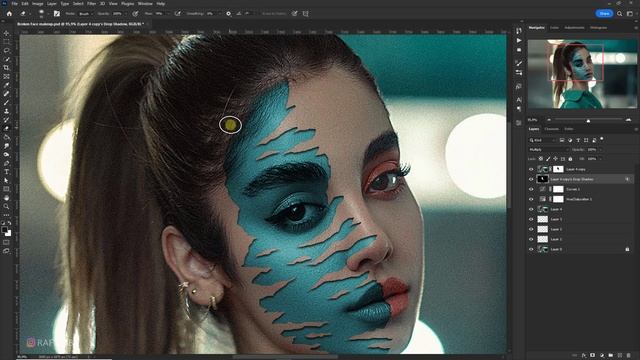Select the Zoom tool in toolbar
Viewport: 640px width, 360px height.
click(x=6, y=207)
